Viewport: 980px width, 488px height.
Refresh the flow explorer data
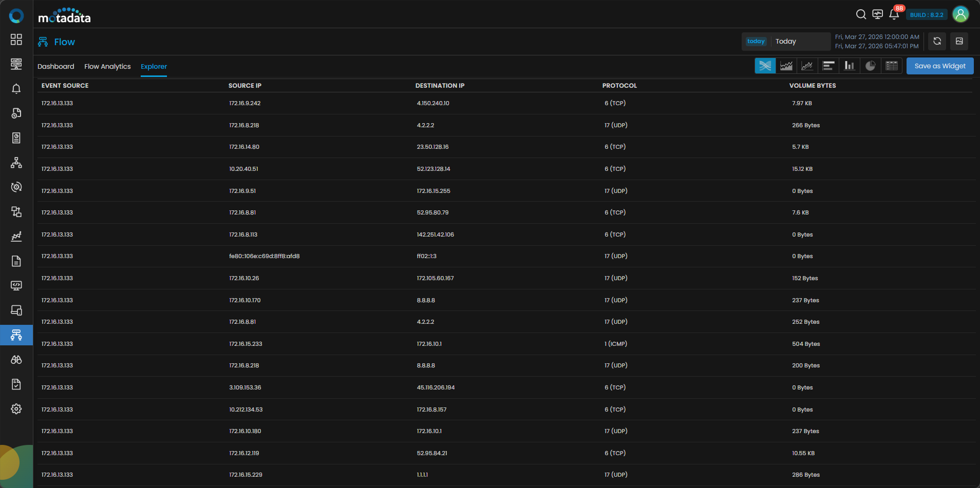click(937, 41)
